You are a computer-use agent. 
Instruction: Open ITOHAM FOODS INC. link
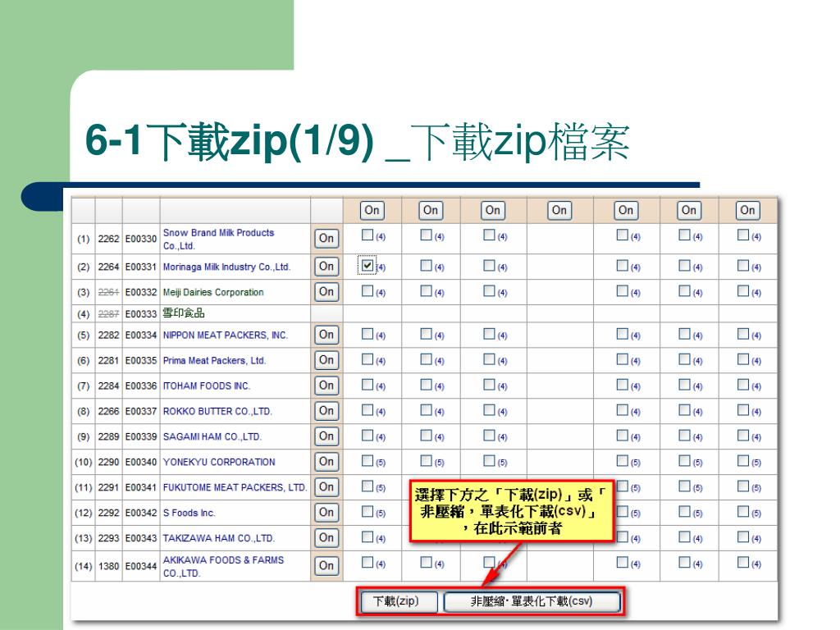207,386
